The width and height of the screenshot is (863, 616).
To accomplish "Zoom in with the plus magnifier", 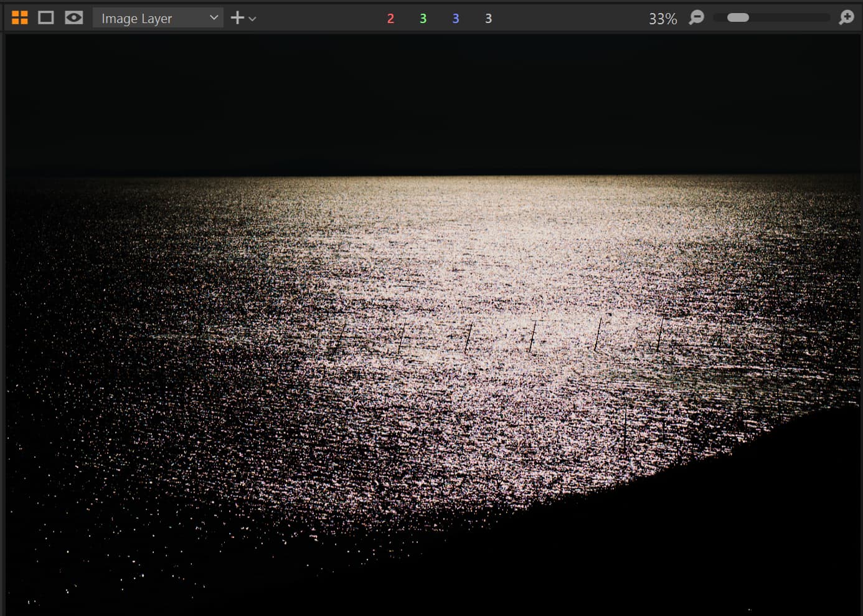I will [x=846, y=18].
